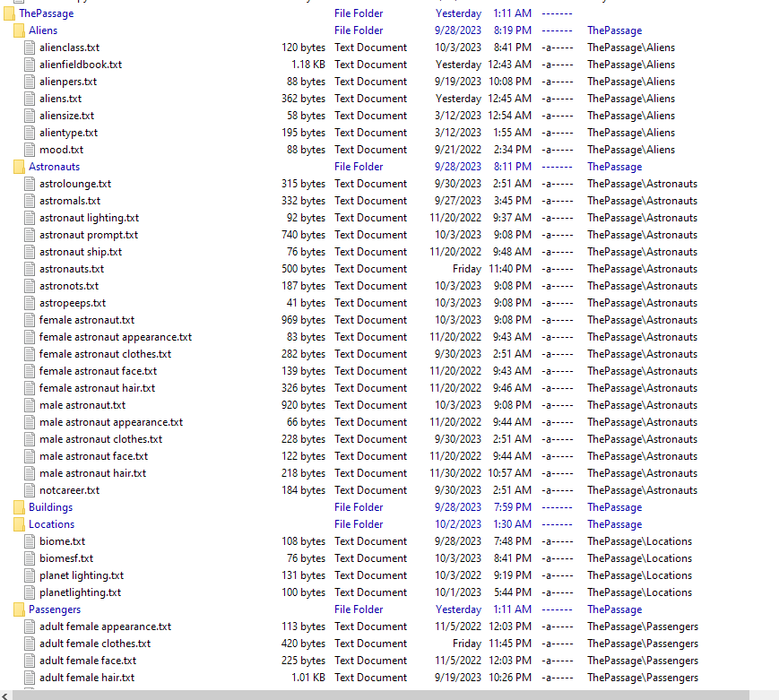Select the female astronaut hair.txt file
Viewport: 779px width, 700px height.
coord(97,387)
